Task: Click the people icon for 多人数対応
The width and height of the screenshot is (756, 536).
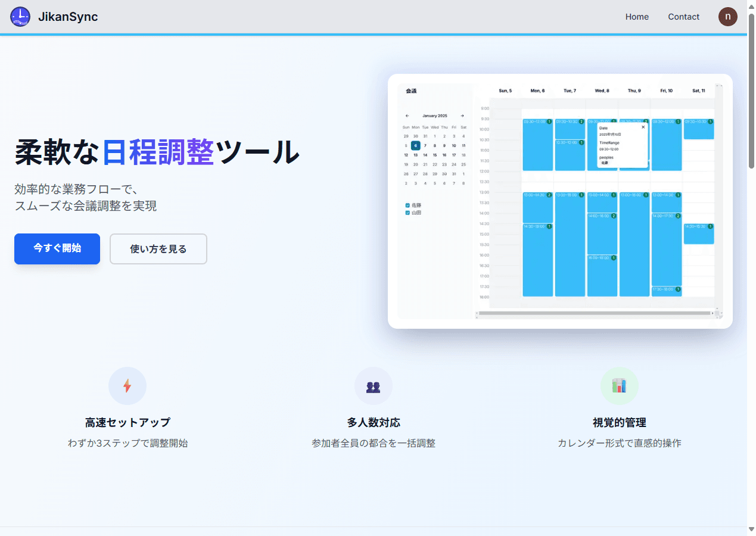Action: 373,386
